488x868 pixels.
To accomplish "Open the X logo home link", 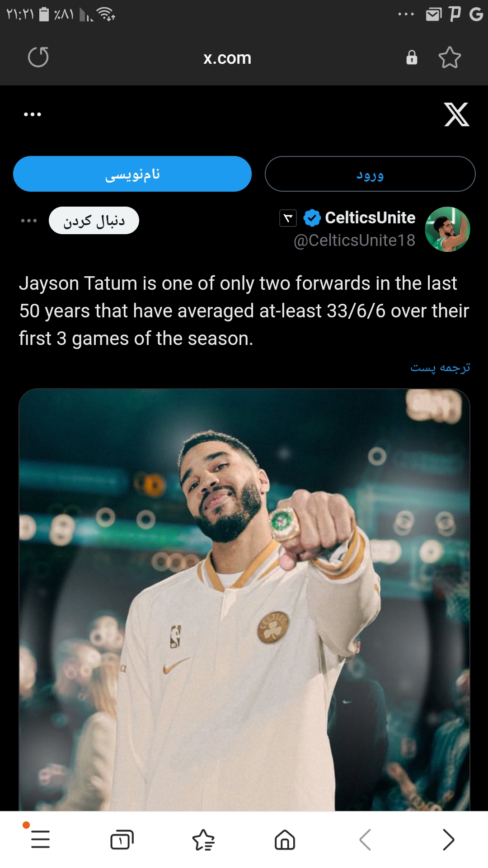I will pyautogui.click(x=456, y=114).
